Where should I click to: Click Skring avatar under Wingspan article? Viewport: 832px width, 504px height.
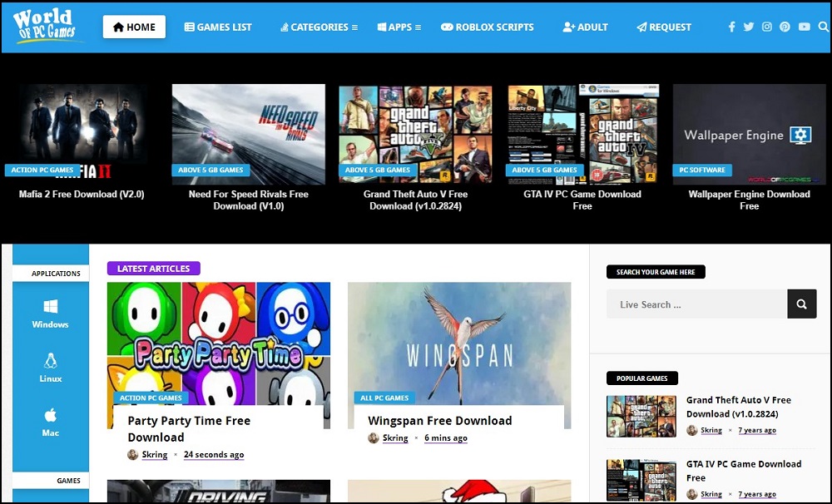click(x=374, y=438)
